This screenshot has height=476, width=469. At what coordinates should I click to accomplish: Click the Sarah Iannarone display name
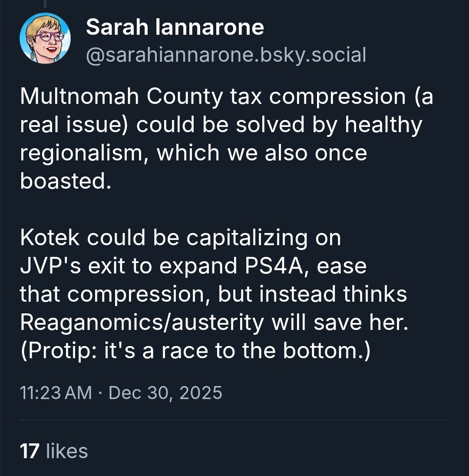[175, 28]
